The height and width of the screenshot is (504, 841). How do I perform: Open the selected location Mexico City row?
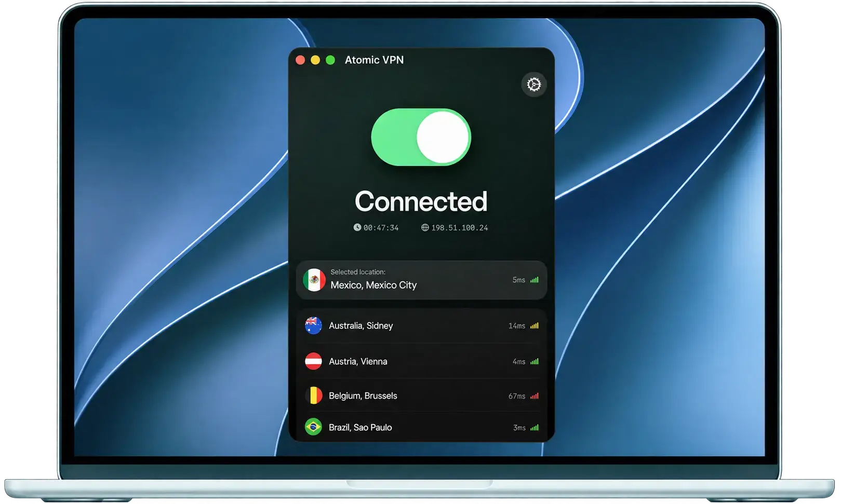tap(421, 280)
